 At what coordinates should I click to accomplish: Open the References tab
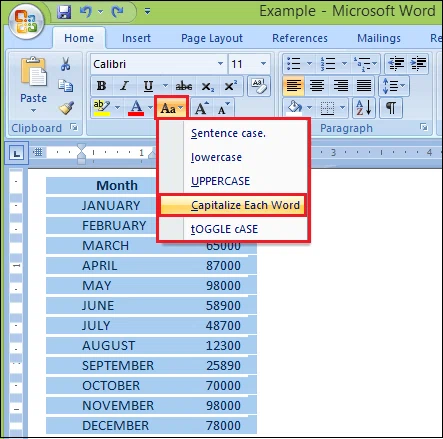click(x=300, y=38)
